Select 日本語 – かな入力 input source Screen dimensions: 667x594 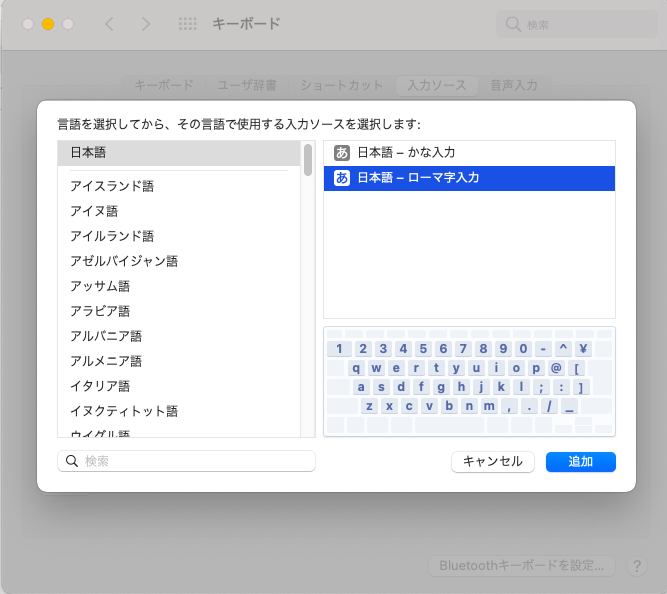[x=469, y=153]
